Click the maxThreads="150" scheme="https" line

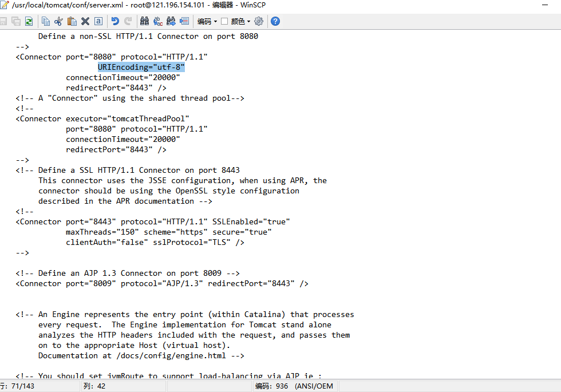(x=168, y=232)
